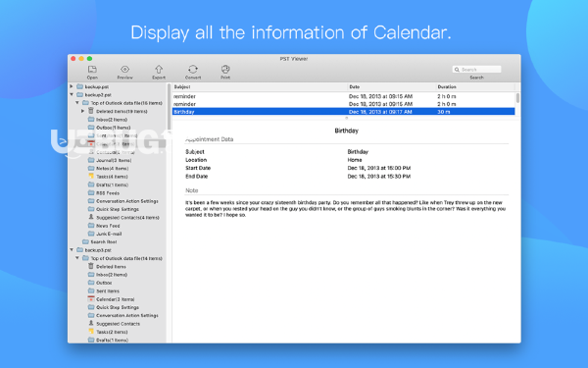Click trash icon of Deleted Items(19 items)
This screenshot has height=368, width=588.
pyautogui.click(x=91, y=111)
